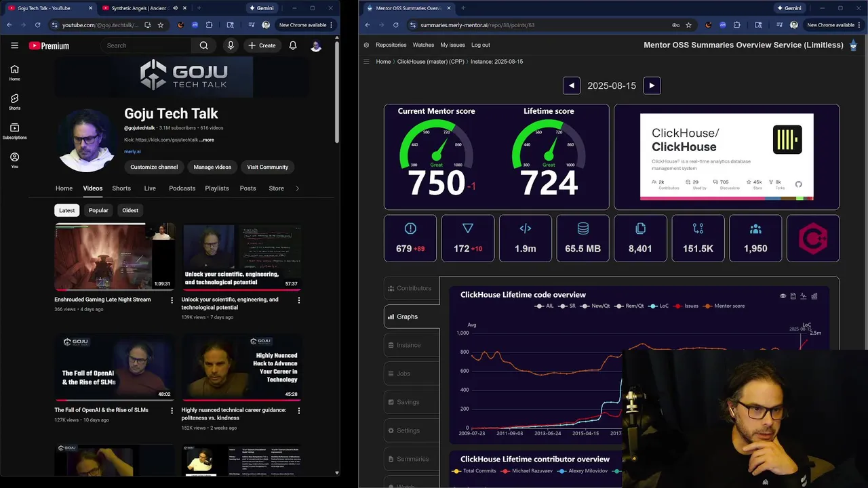868x488 pixels.
Task: Go to previous instance date arrow
Action: [x=572, y=85]
